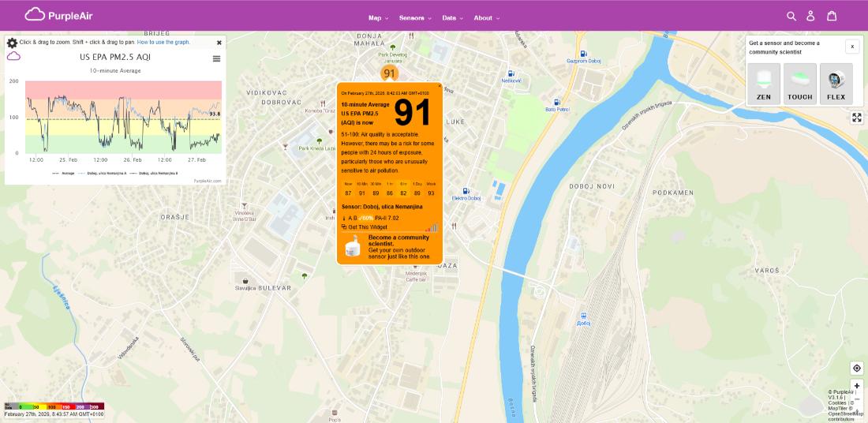The image size is (868, 423).
Task: Open the shopping cart icon
Action: point(832,16)
